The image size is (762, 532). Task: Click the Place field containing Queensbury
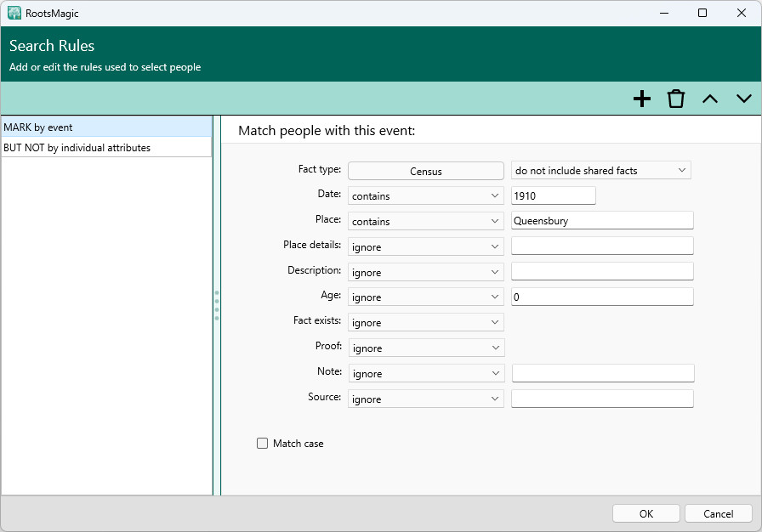coord(602,220)
